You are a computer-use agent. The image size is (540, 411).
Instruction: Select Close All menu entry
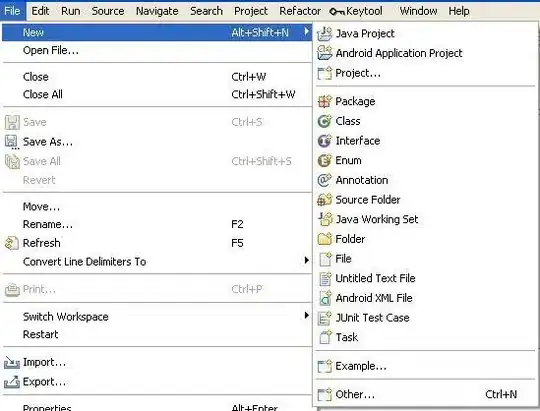click(x=157, y=94)
